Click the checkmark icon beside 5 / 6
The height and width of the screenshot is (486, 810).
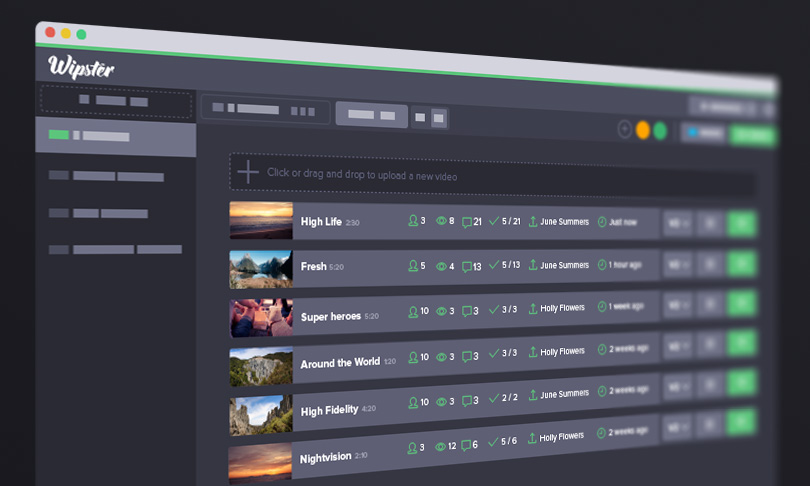(493, 442)
